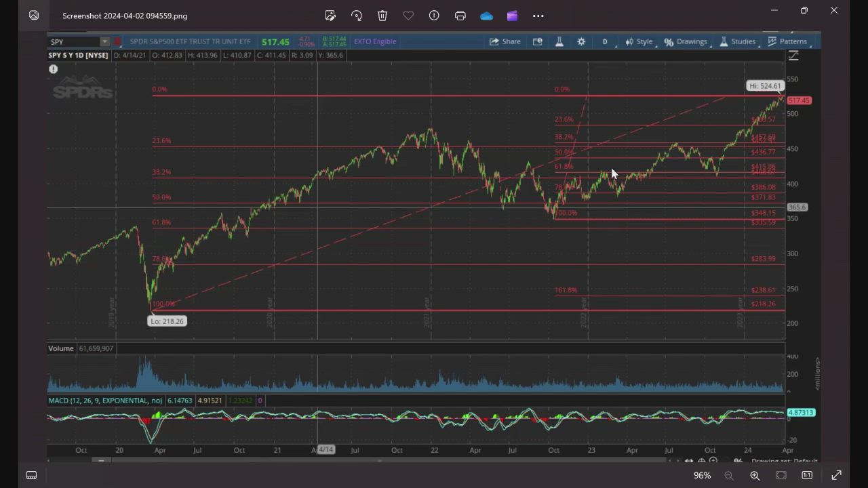Viewport: 868px width, 488px height.
Task: Open the Clipchamp video editor icon
Action: pyautogui.click(x=512, y=16)
